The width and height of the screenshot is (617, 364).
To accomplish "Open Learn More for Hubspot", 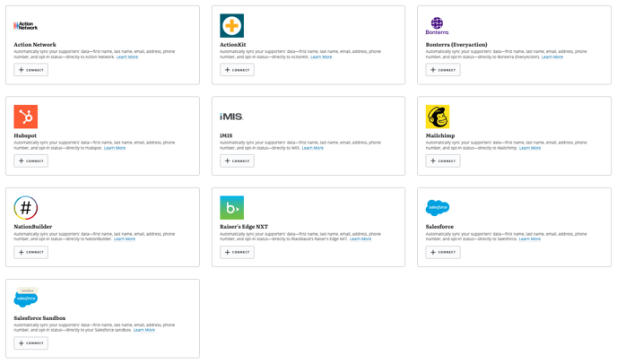I will [x=115, y=148].
